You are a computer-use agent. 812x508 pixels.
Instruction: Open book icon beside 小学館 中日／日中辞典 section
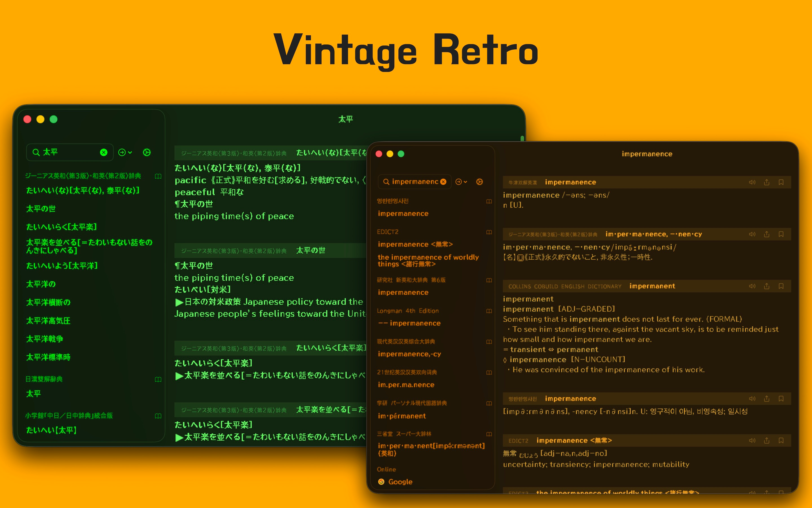coord(158,416)
